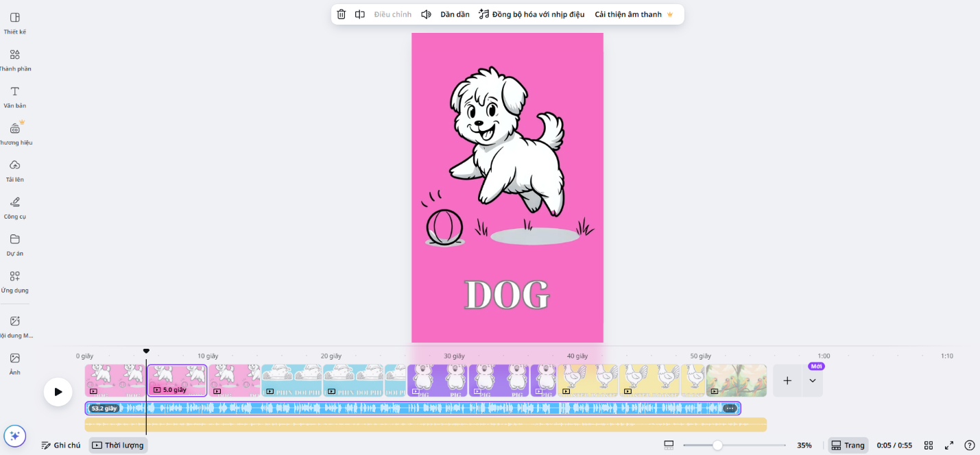This screenshot has width=980, height=455.
Task: Delete the selected audio with the trash icon
Action: pyautogui.click(x=342, y=14)
